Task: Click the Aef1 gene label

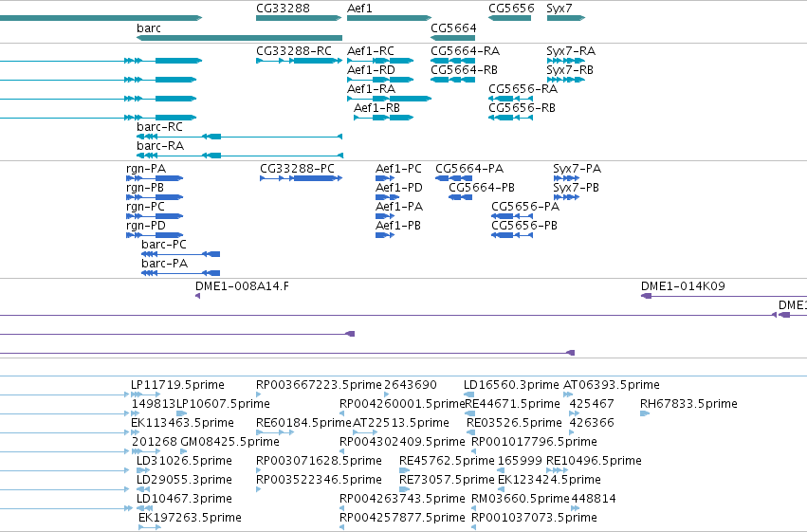Action: (x=359, y=9)
